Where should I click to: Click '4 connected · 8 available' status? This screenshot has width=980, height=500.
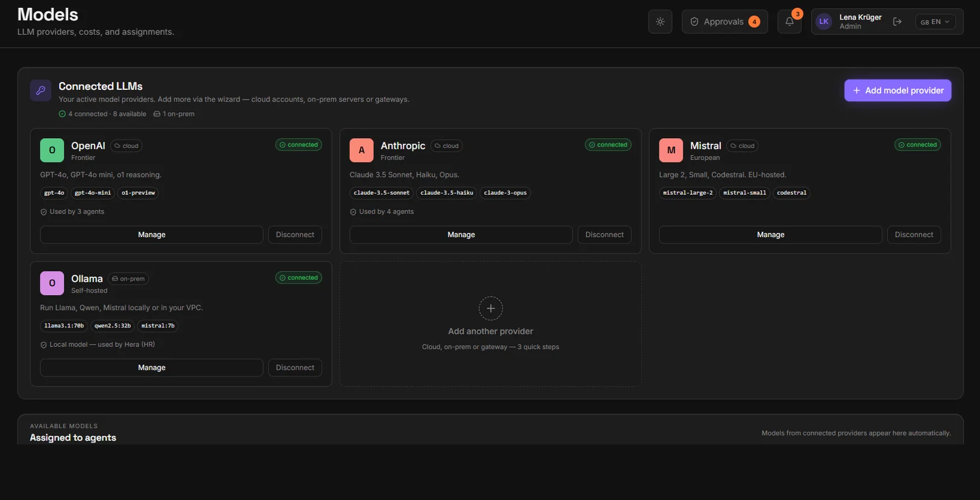[107, 114]
